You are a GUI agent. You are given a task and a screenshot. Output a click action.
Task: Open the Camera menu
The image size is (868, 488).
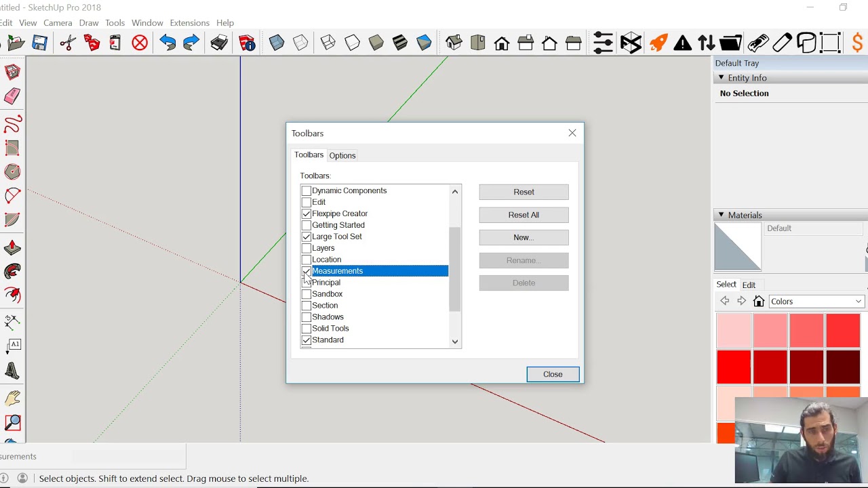tap(58, 23)
